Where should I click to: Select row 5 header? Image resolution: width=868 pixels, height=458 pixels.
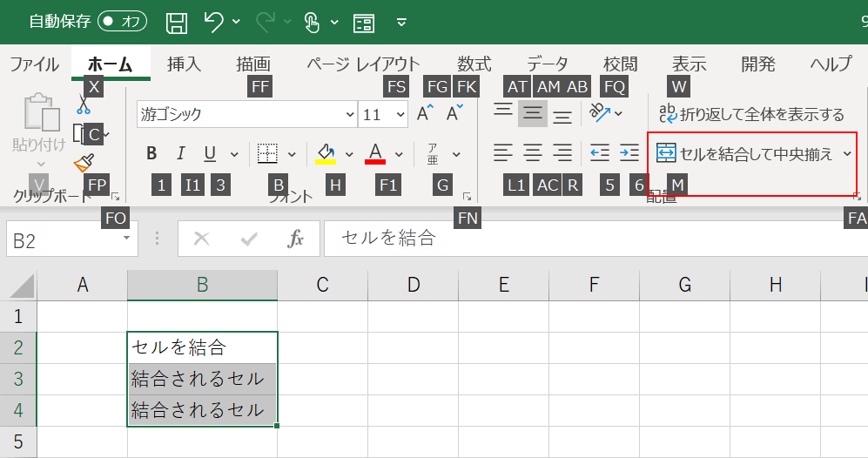(x=18, y=441)
